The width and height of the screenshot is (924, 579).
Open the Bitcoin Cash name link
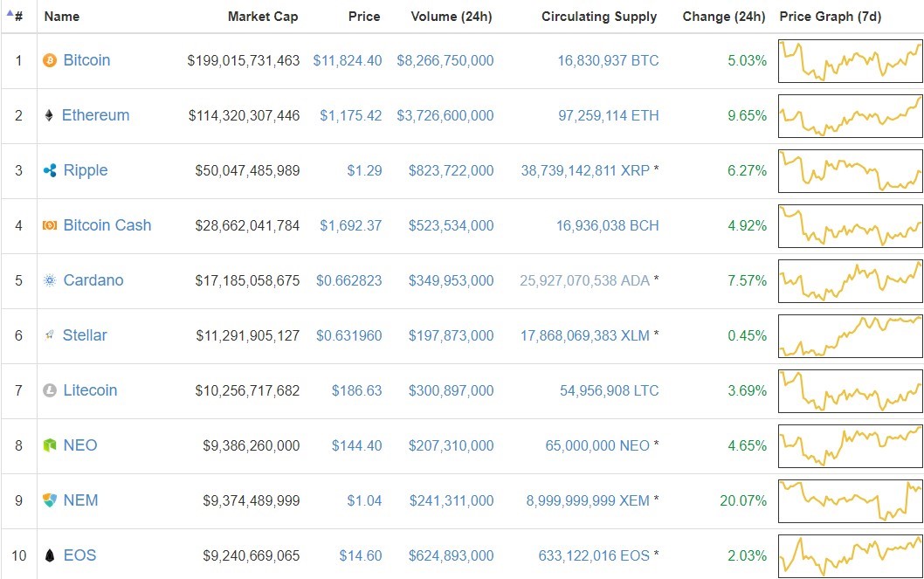tap(107, 225)
